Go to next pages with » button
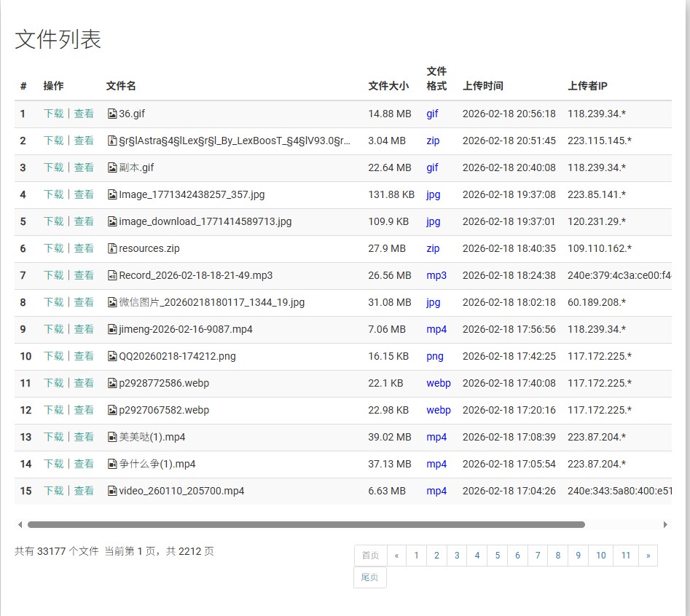Screen dimensions: 690x616 coord(648,556)
